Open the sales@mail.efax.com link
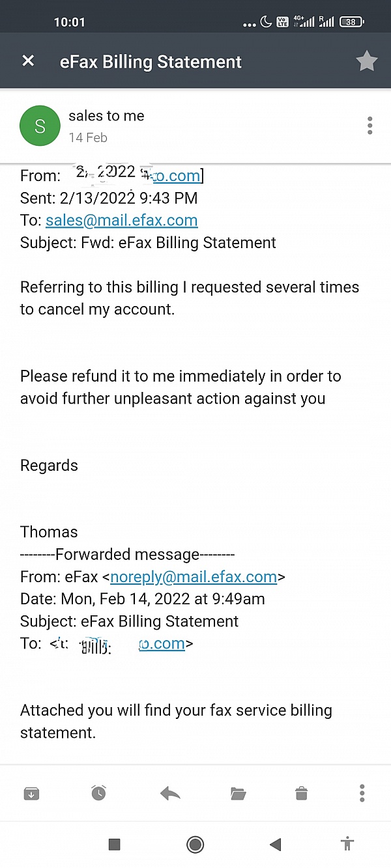Viewport: 391px width, 868px height. point(121,220)
